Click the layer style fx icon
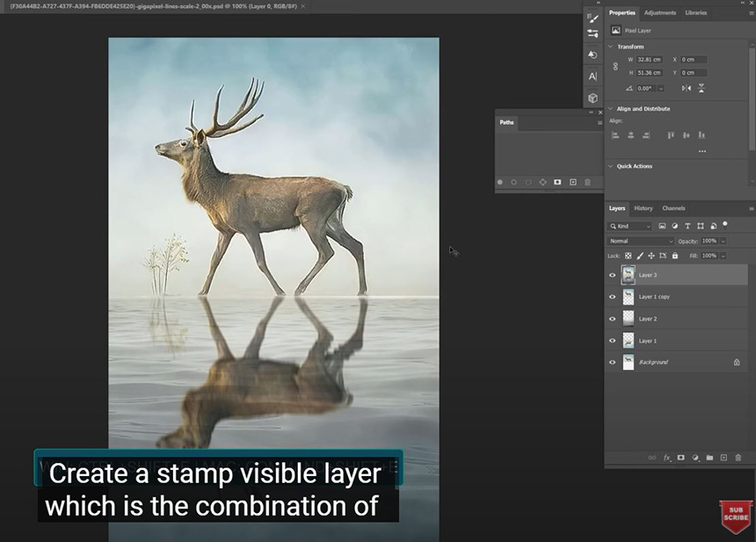756x542 pixels. click(666, 458)
